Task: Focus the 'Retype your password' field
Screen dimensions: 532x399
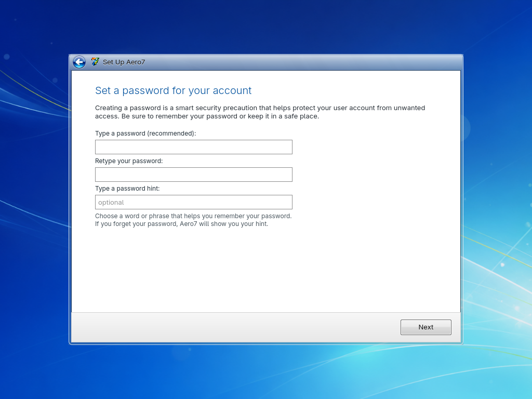Action: (x=193, y=175)
